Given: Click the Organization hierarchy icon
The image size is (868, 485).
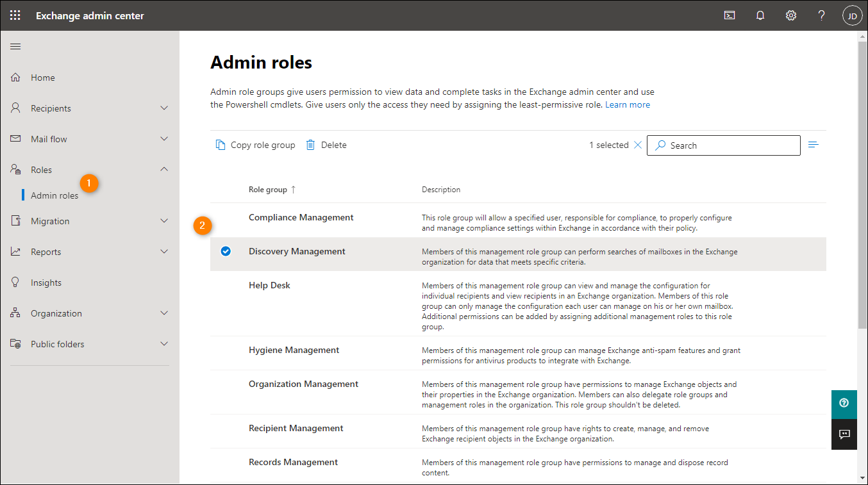Looking at the screenshot, I should click(16, 313).
